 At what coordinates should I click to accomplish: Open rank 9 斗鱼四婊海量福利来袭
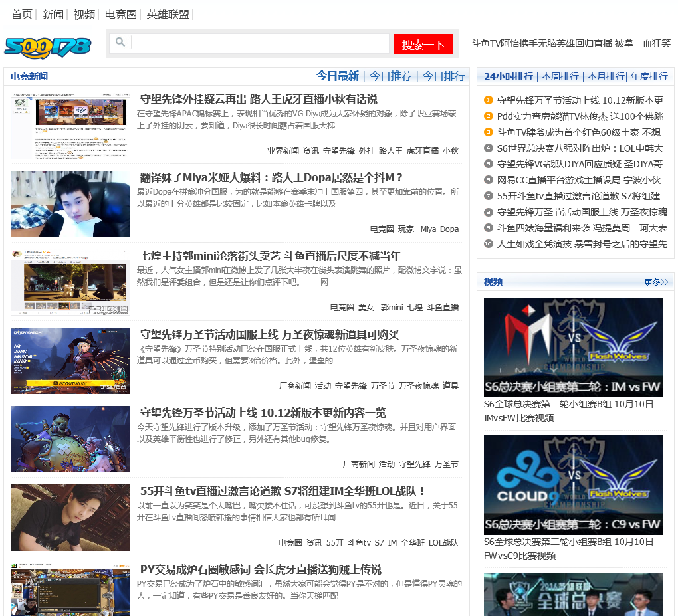coord(582,228)
